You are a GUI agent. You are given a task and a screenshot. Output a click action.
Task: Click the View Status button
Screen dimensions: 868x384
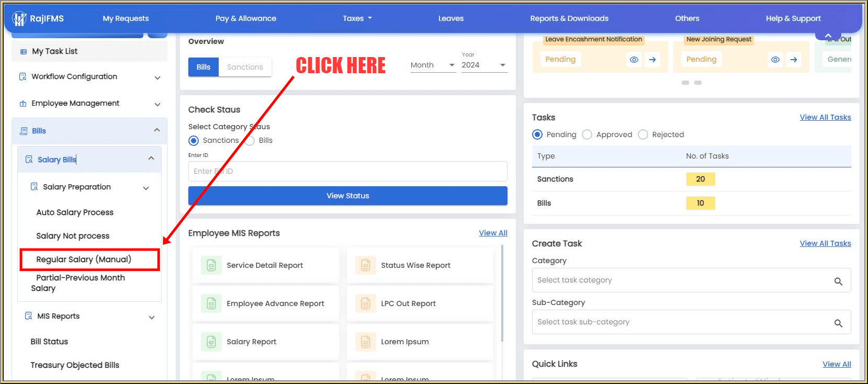tap(348, 196)
